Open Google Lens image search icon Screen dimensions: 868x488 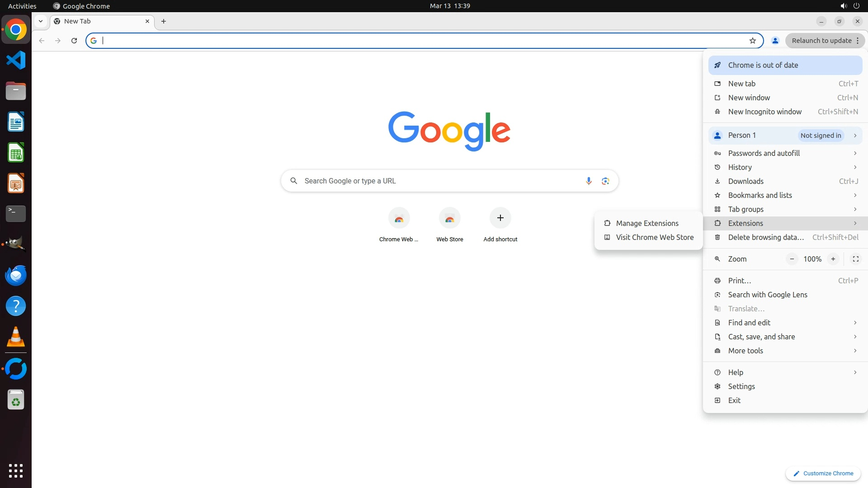click(x=605, y=181)
